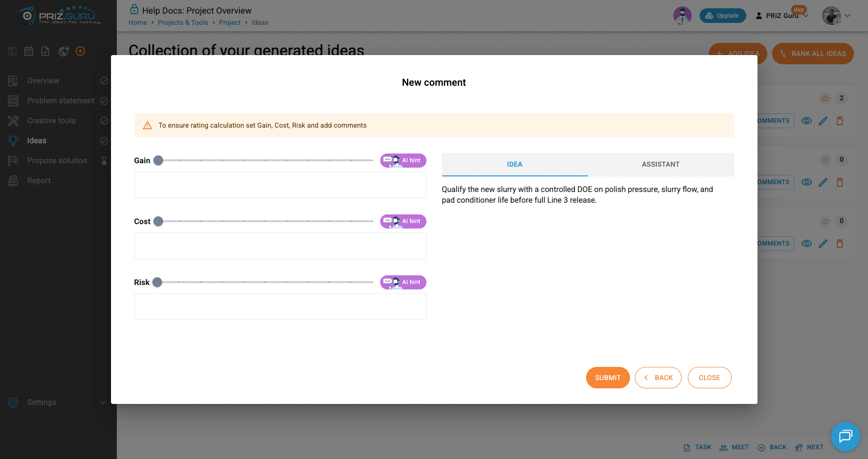Edit the third idea with pencil icon

point(823,244)
